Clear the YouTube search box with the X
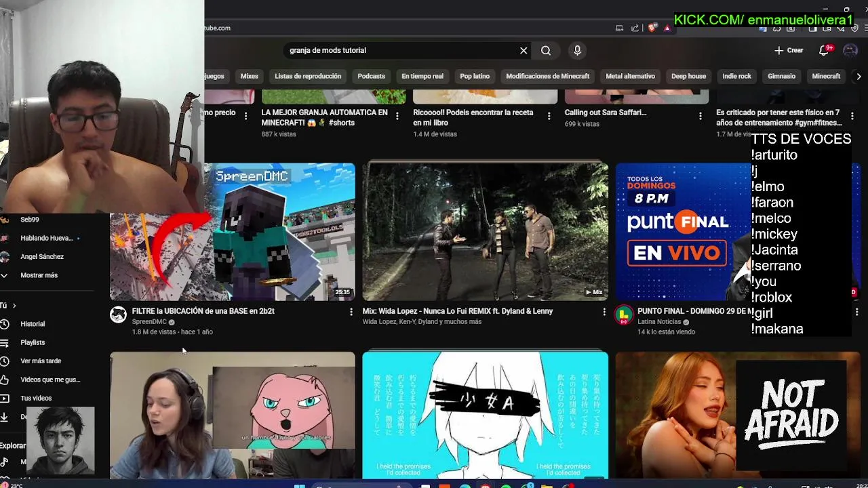This screenshot has height=488, width=868. tap(524, 50)
